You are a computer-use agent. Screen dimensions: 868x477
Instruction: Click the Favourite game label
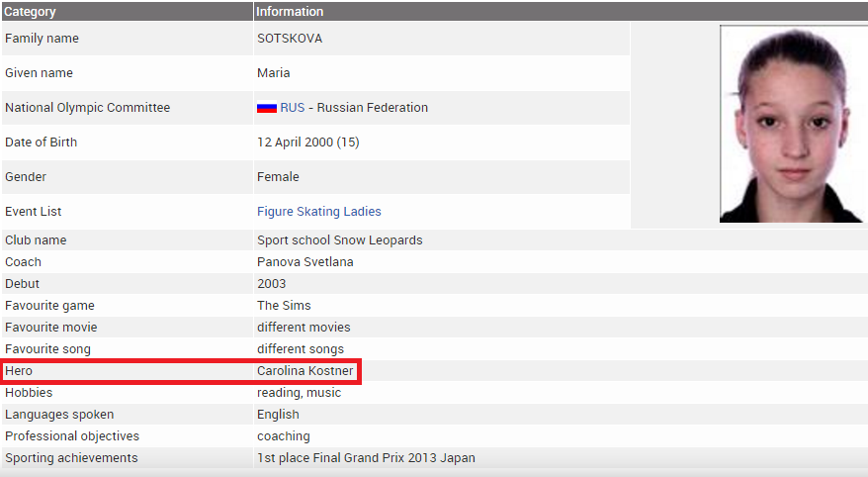click(49, 306)
